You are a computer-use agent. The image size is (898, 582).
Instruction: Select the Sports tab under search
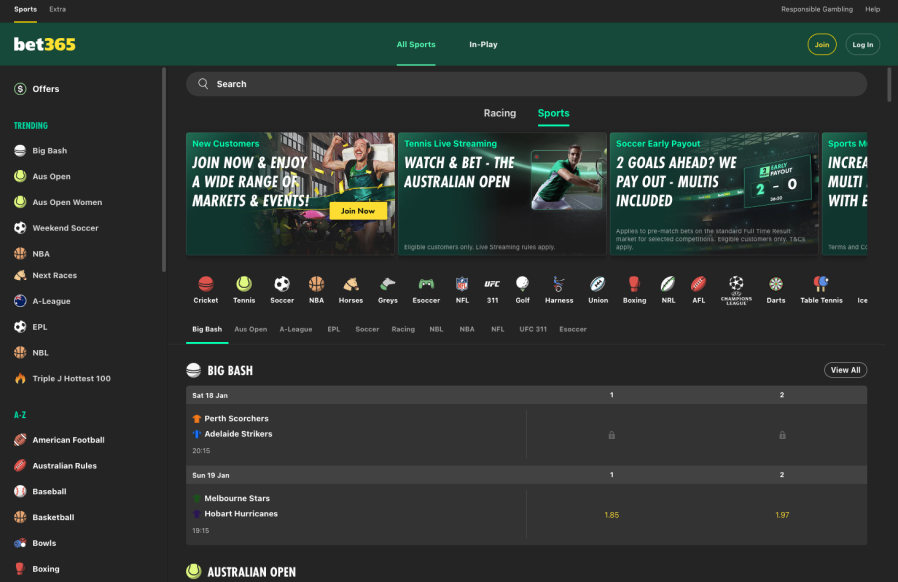click(553, 113)
